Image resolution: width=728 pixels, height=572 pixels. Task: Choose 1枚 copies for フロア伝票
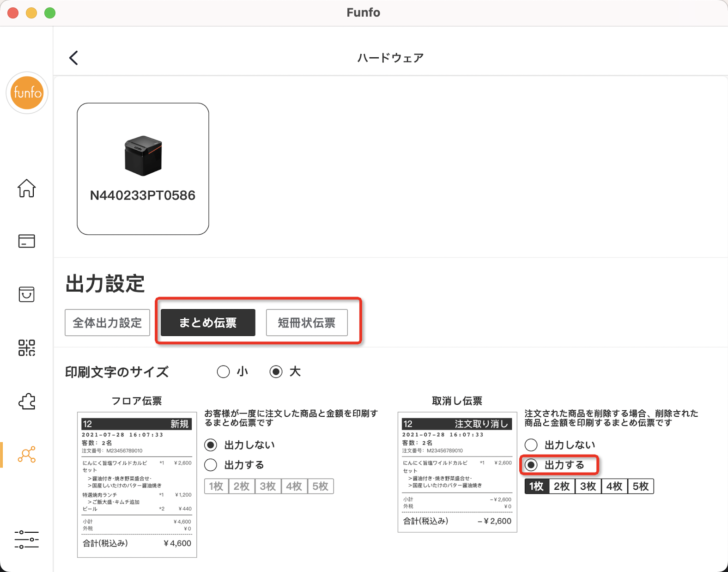click(x=216, y=486)
